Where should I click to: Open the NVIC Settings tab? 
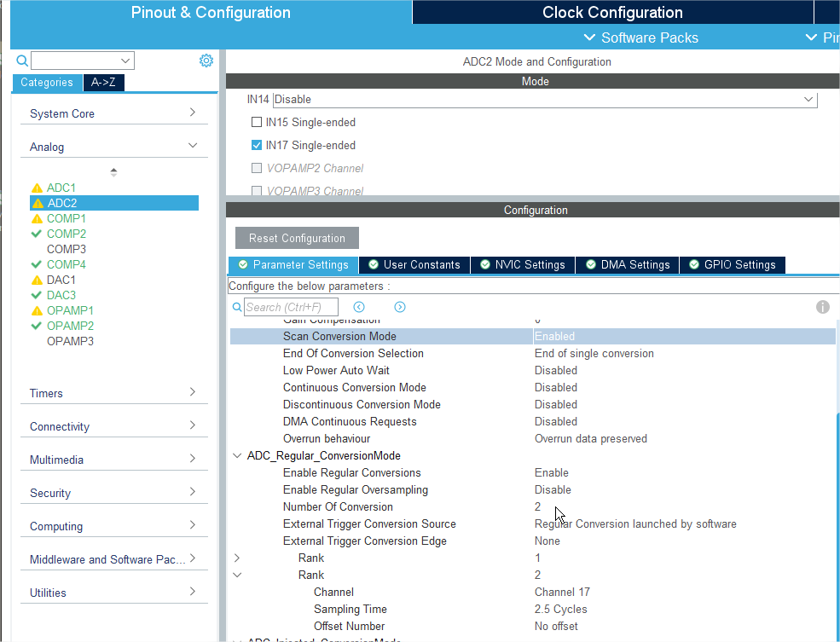[x=523, y=265]
